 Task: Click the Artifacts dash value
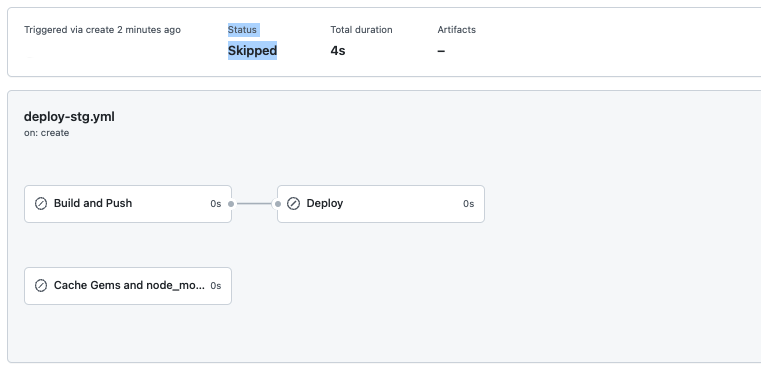tap(441, 51)
